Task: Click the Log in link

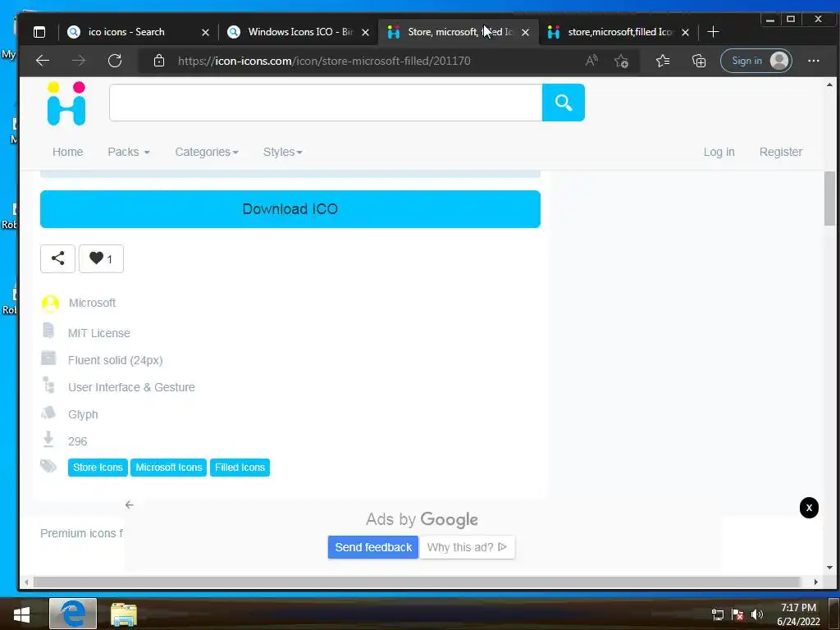Action: click(719, 152)
